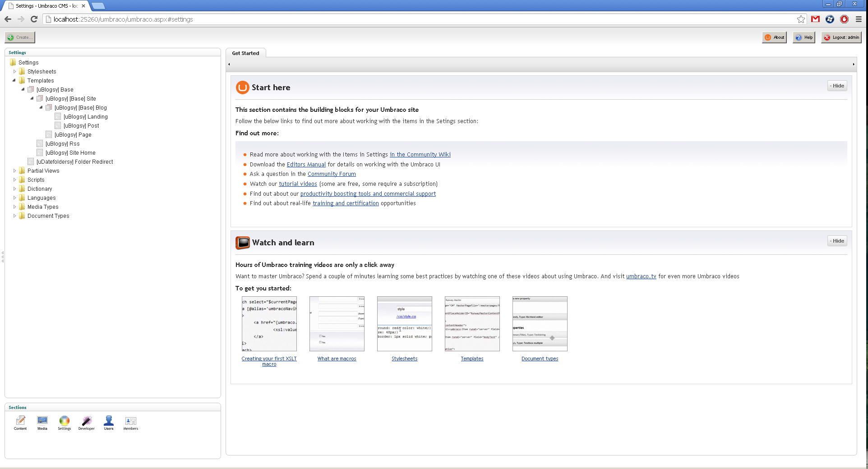
Task: Open the Help button
Action: [804, 37]
